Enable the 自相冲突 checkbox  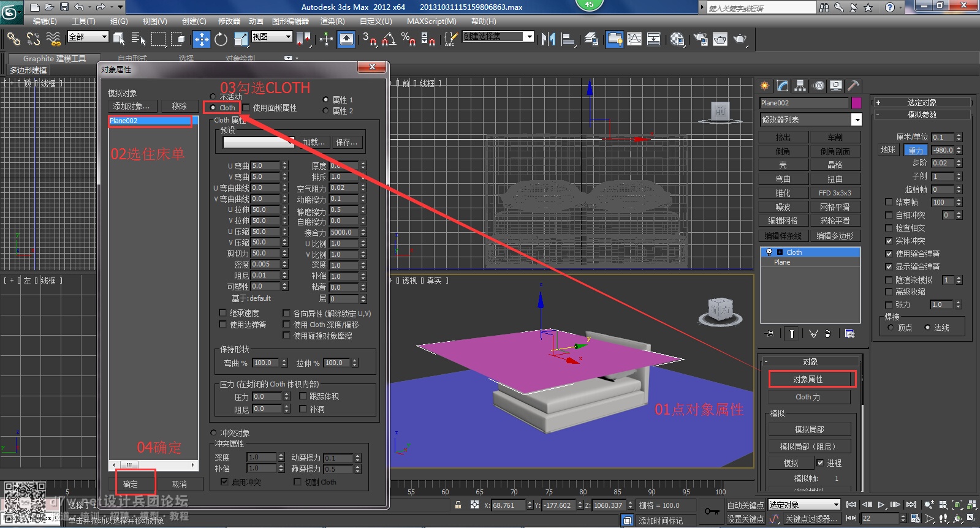[889, 215]
